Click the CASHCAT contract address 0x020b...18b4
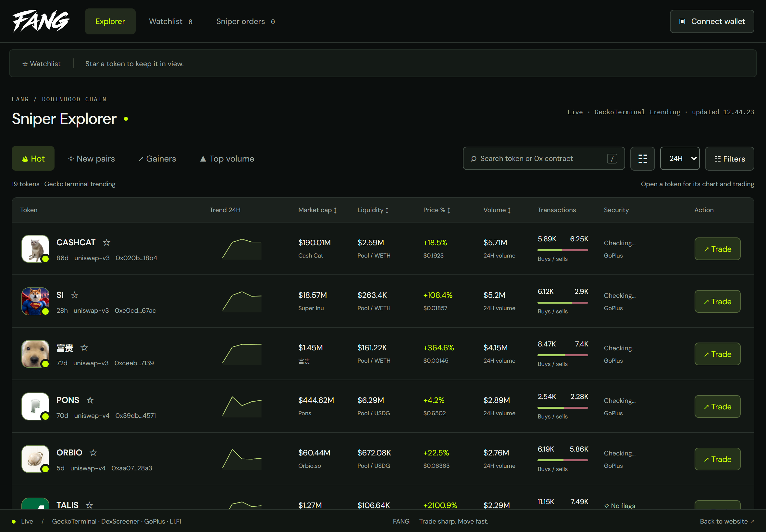 click(x=136, y=258)
